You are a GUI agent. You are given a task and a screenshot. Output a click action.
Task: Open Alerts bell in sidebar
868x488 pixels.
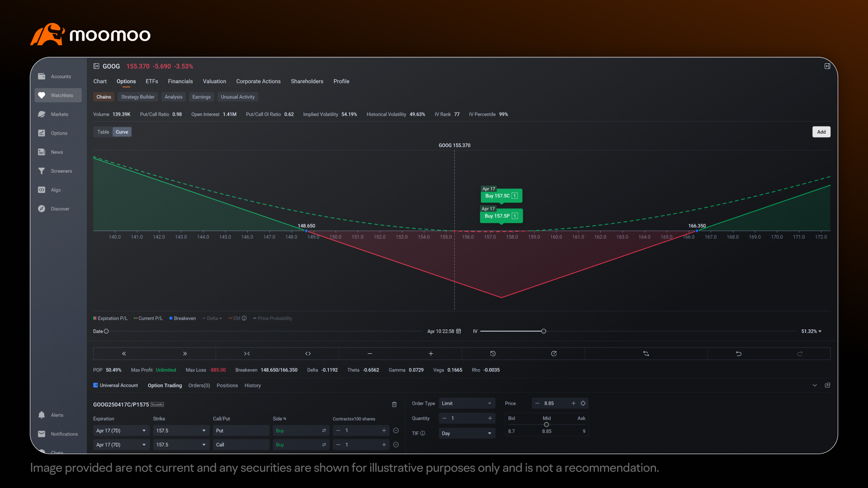point(58,415)
